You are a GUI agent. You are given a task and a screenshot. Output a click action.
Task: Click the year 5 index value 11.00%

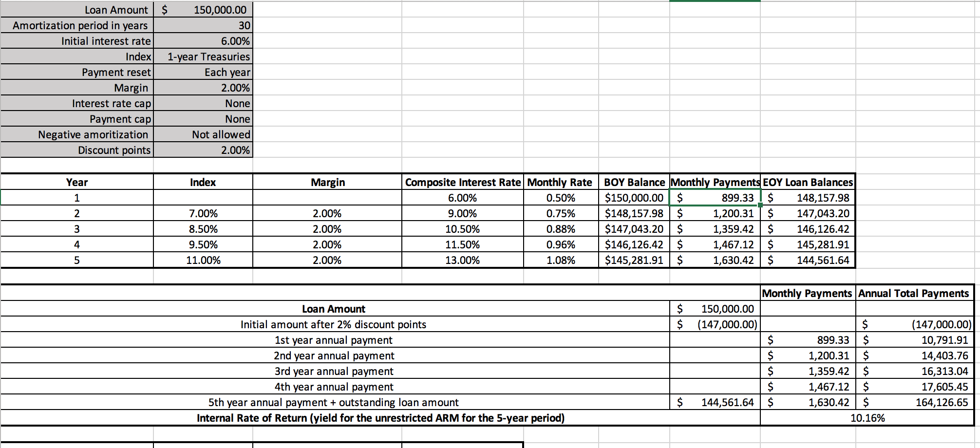point(203,260)
